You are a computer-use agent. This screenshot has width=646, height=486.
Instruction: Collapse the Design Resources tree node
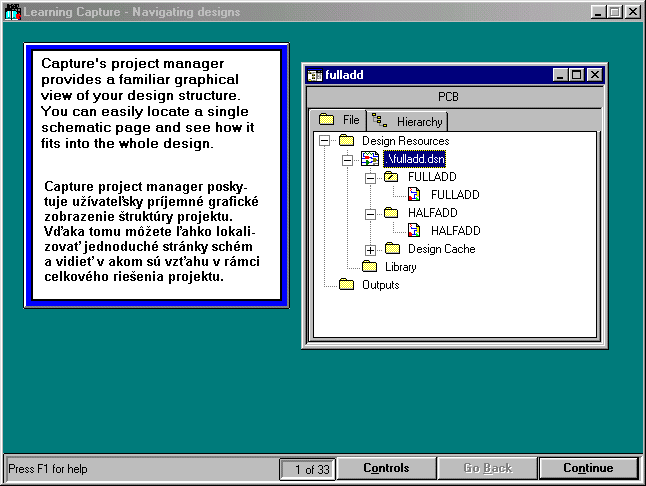[x=324, y=141]
